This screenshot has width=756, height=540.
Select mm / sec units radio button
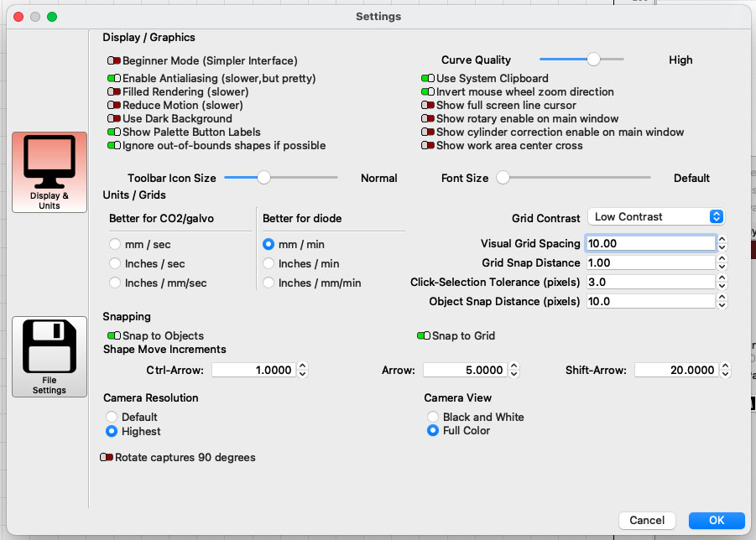pyautogui.click(x=115, y=244)
